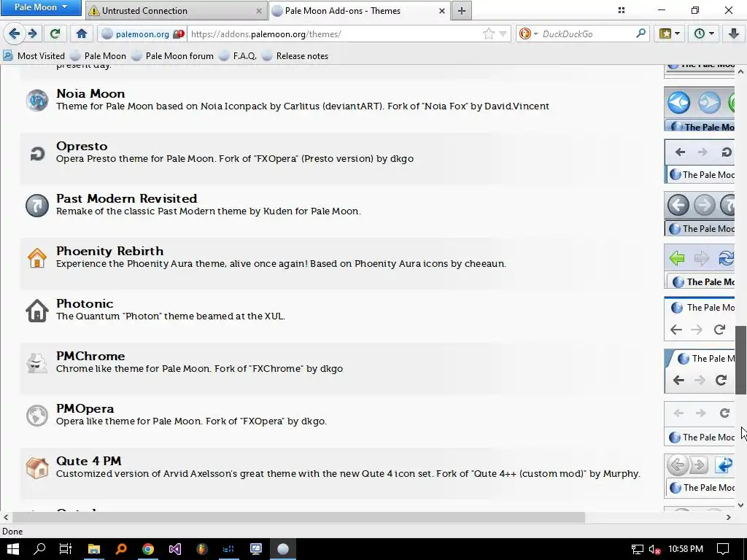This screenshot has width=747, height=560.
Task: Open a new tab with the plus button
Action: [x=461, y=10]
